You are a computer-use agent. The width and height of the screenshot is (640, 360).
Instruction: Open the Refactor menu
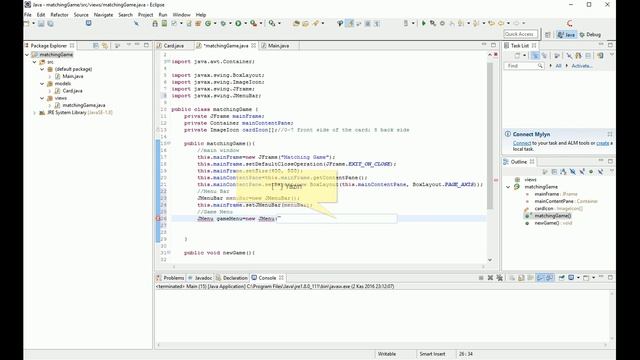coord(60,15)
